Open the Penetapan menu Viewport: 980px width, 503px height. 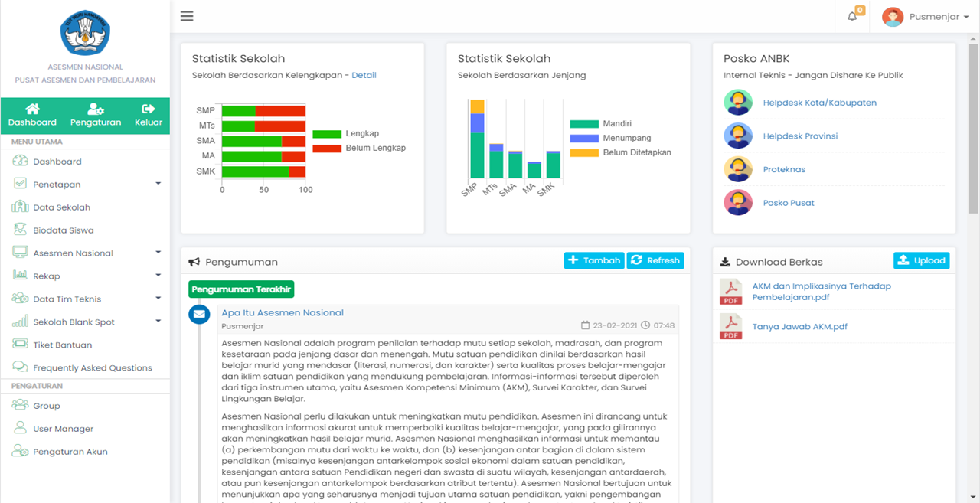pyautogui.click(x=57, y=185)
